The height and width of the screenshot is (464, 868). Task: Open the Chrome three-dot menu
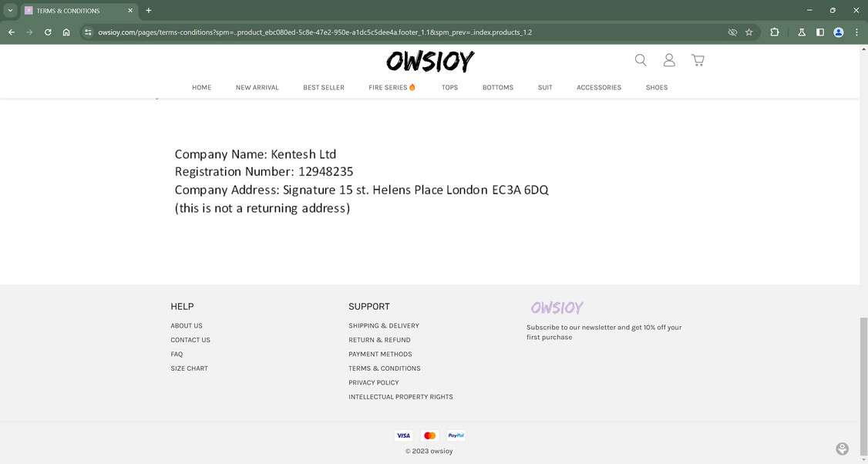(856, 32)
